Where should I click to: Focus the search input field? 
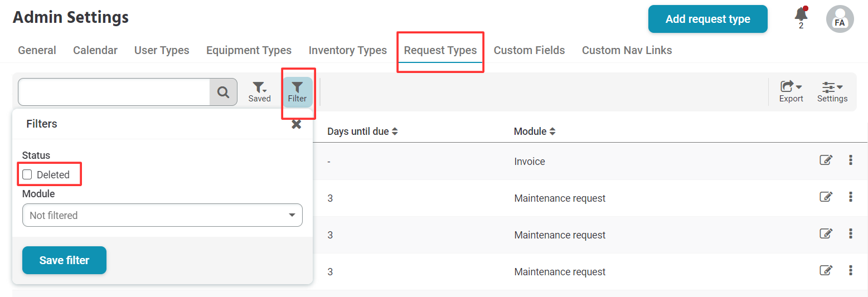click(114, 92)
